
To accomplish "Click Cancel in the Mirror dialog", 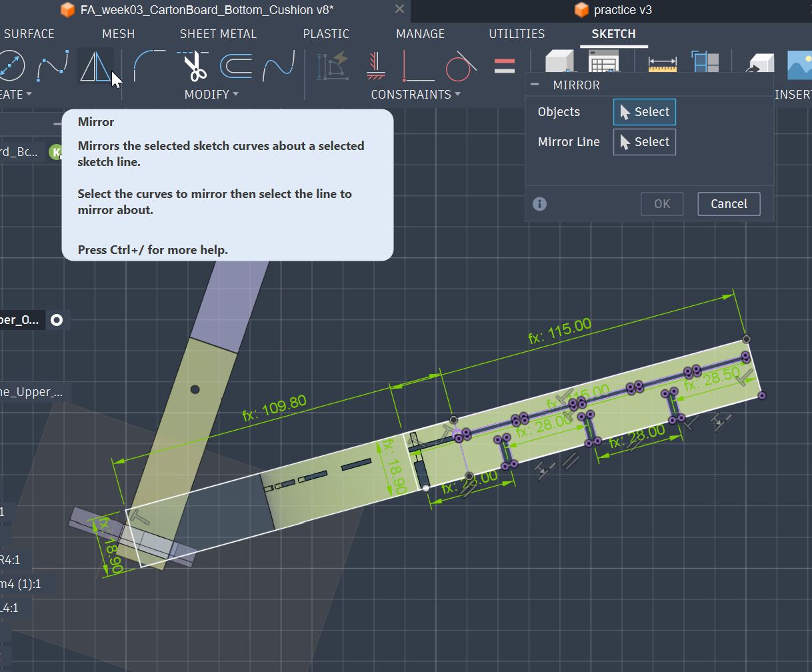I will point(729,204).
